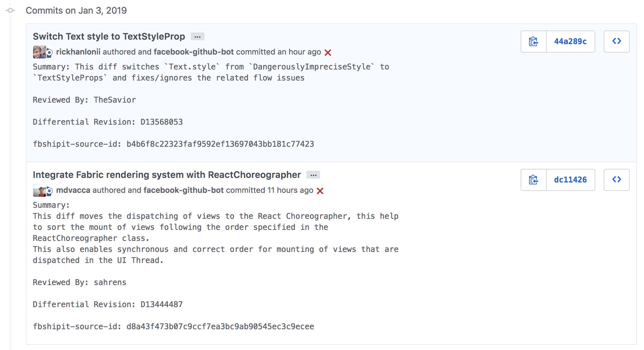The image size is (644, 350).
Task: View failed status check on Fabric commit
Action: click(x=320, y=191)
